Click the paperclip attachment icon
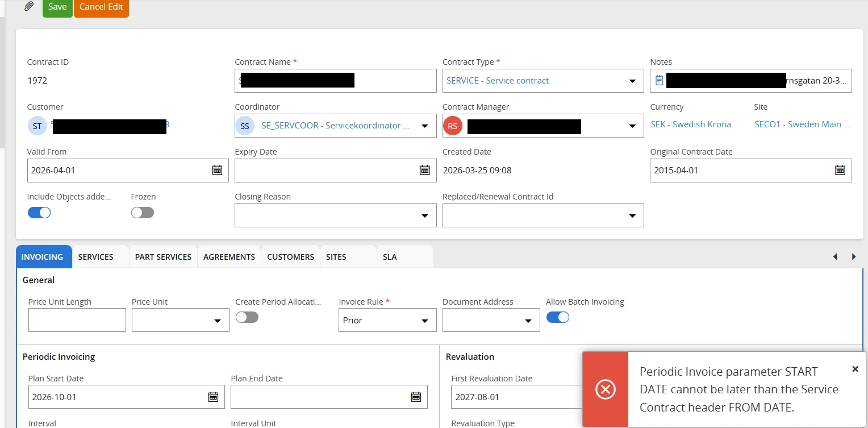 pyautogui.click(x=28, y=7)
